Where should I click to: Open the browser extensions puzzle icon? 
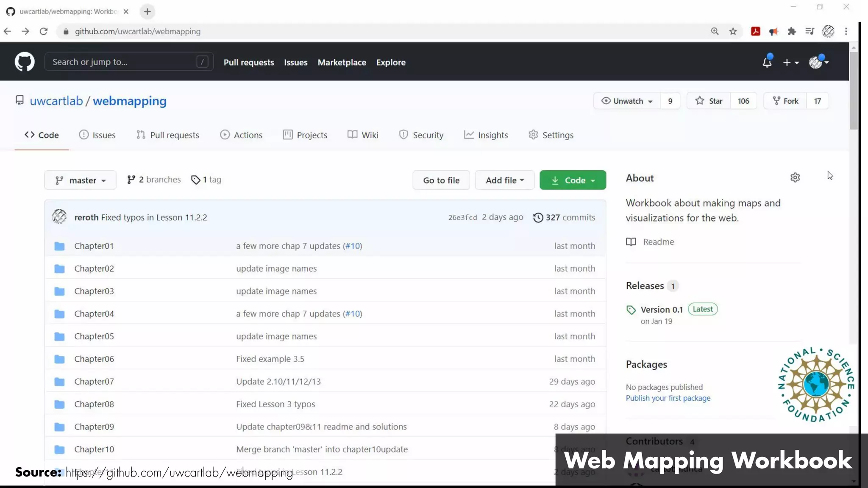click(x=791, y=31)
